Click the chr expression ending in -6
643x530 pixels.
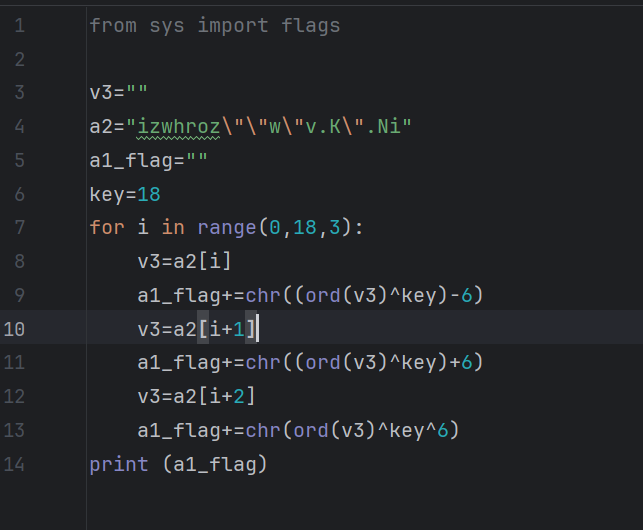click(364, 295)
